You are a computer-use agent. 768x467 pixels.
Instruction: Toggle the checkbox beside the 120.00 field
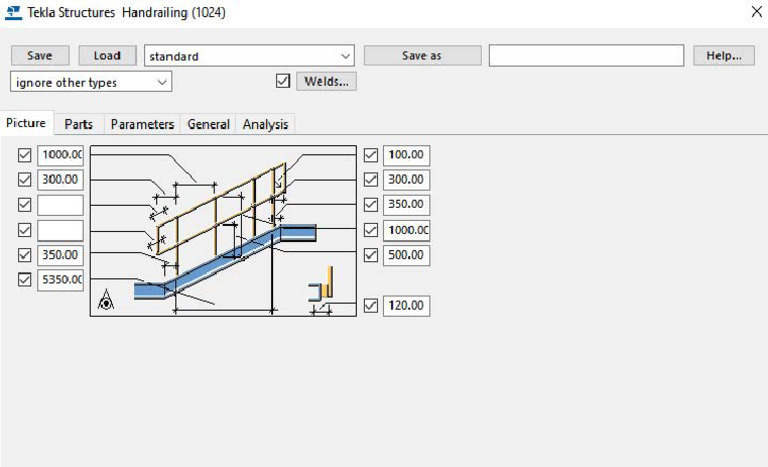tap(371, 305)
